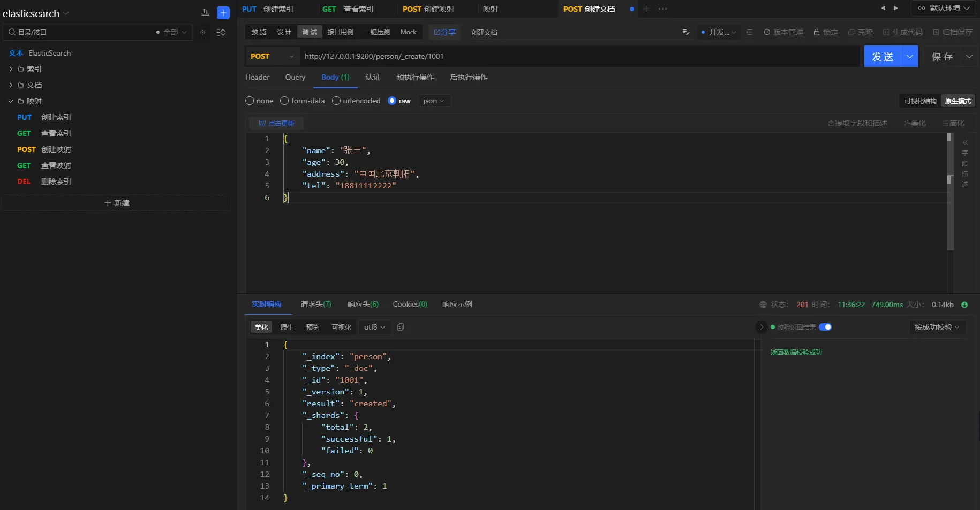Image resolution: width=980 pixels, height=510 pixels.
Task: Click the clone icon labeled 克隆
Action: (860, 32)
